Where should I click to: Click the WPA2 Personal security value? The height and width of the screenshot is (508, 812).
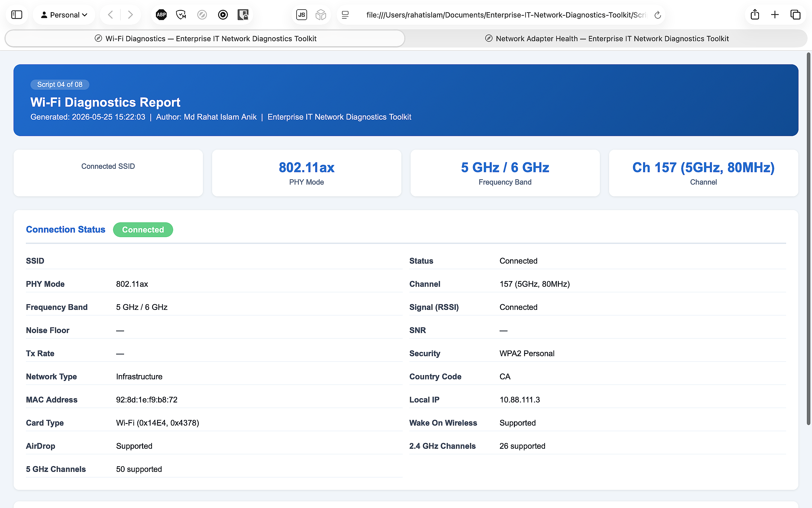point(527,353)
